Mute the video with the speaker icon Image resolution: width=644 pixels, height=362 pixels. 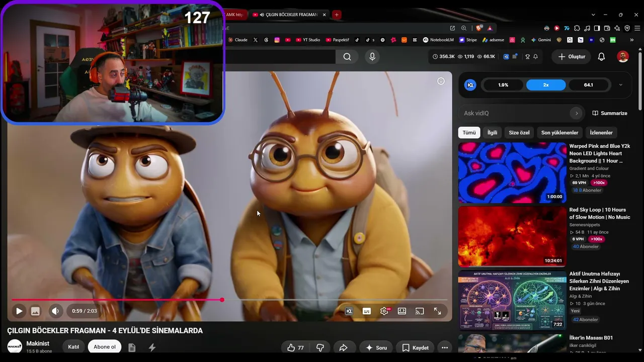pyautogui.click(x=55, y=311)
